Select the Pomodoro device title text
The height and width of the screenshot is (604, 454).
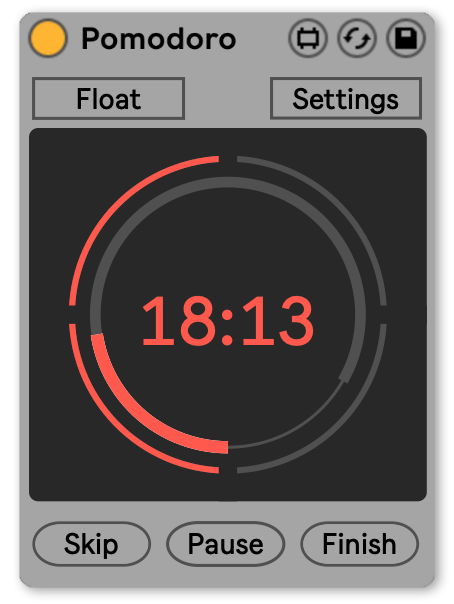click(x=159, y=39)
